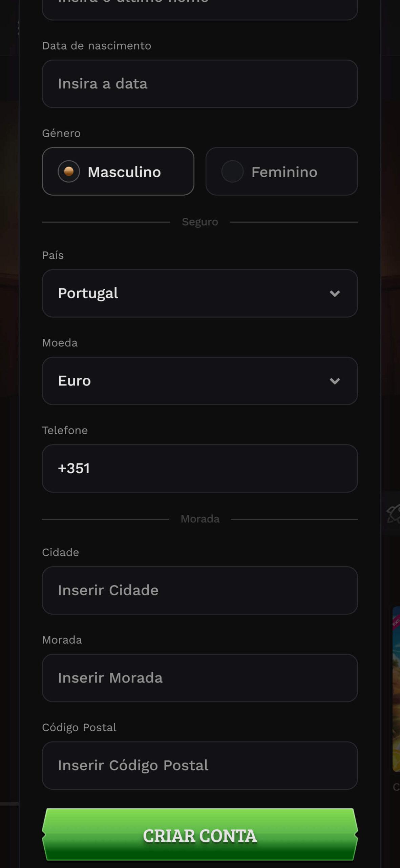Choose the Feminino gender option label

point(284,172)
